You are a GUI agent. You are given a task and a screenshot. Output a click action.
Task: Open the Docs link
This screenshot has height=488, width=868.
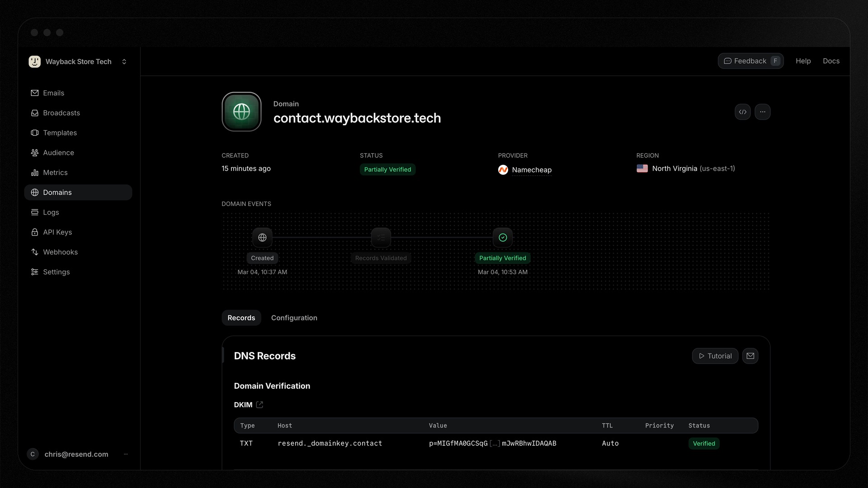tap(831, 61)
